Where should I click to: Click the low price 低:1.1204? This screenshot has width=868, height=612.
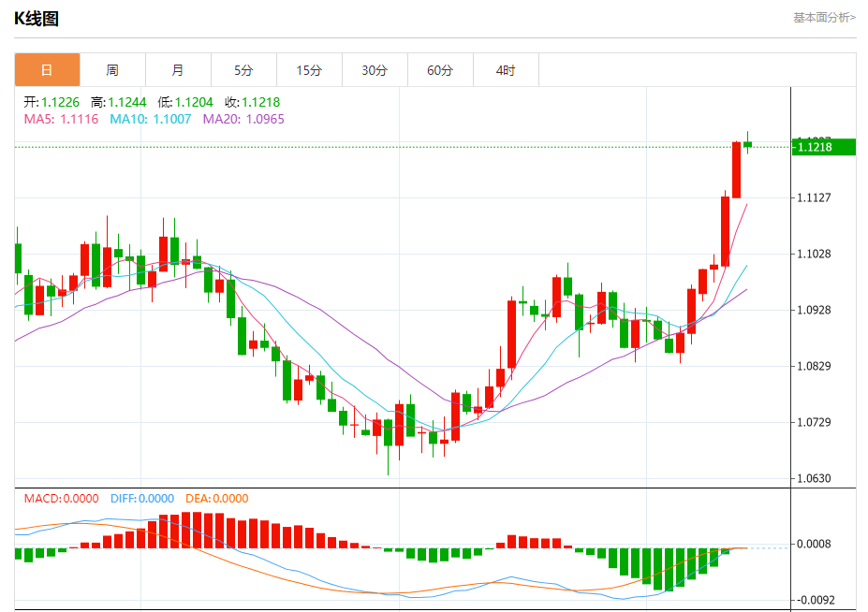[x=184, y=102]
